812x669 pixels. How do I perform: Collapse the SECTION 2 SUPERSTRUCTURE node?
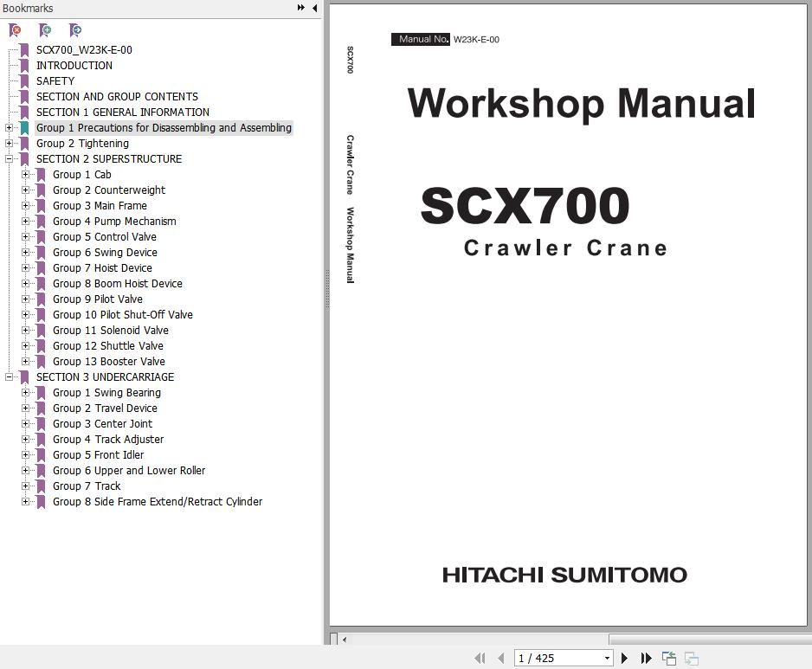9,159
